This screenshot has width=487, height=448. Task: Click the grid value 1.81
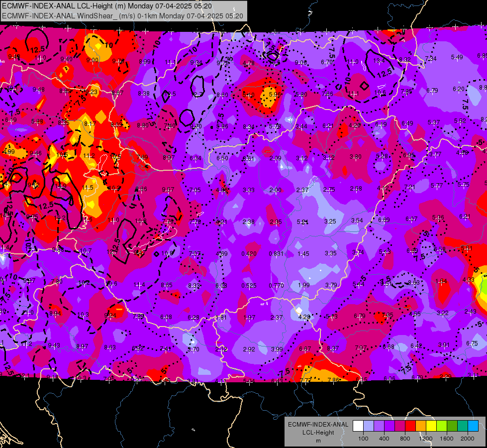(x=221, y=318)
